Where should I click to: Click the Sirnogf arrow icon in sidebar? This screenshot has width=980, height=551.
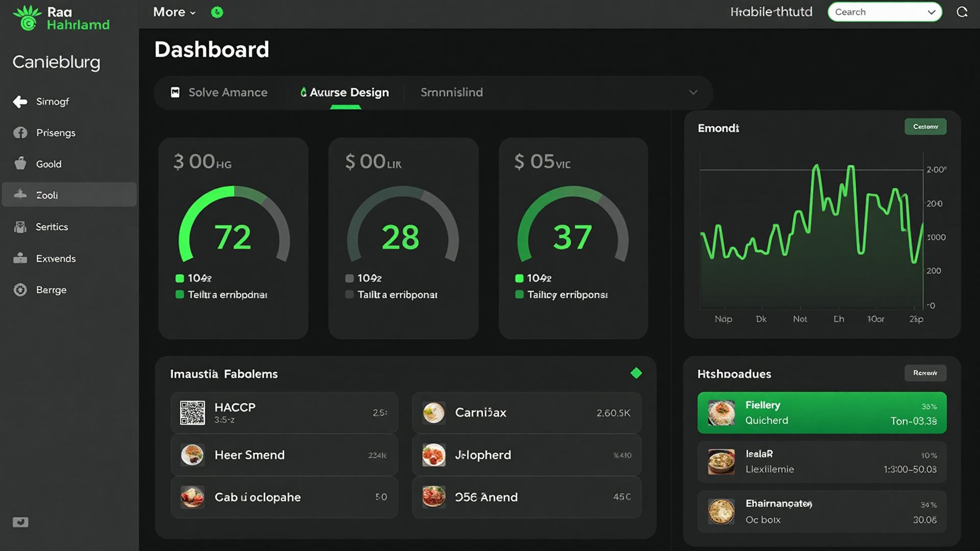[x=20, y=102]
